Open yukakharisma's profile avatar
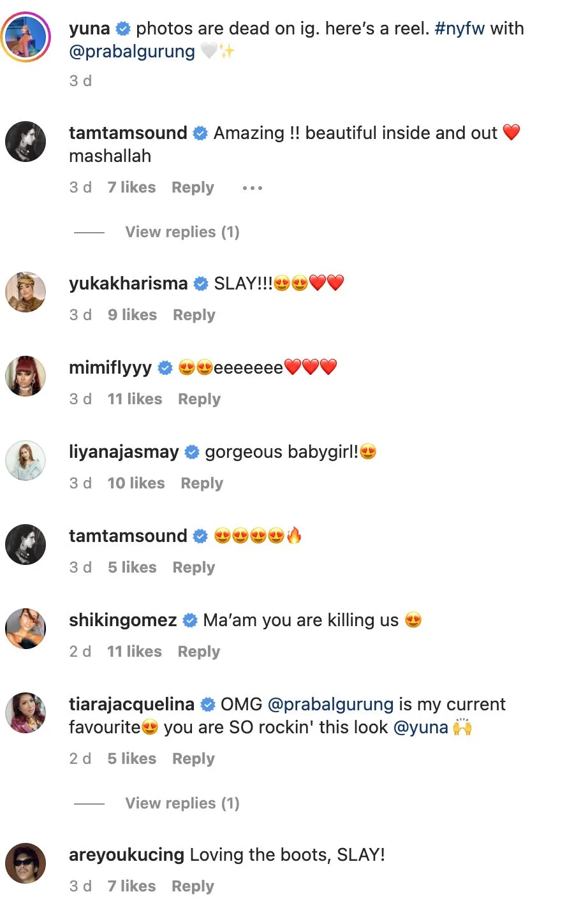The width and height of the screenshot is (588, 922). pyautogui.click(x=26, y=292)
